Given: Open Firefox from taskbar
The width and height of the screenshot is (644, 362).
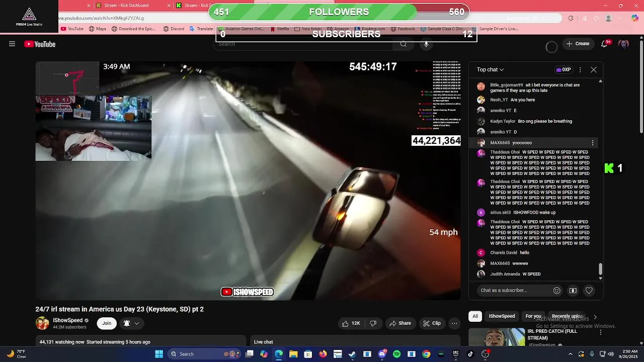Looking at the screenshot, I should (x=323, y=354).
